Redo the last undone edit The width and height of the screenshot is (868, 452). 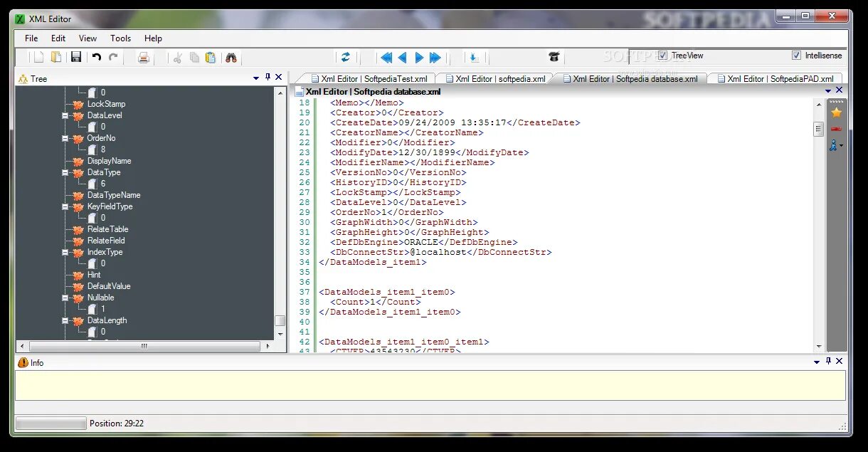click(x=113, y=58)
